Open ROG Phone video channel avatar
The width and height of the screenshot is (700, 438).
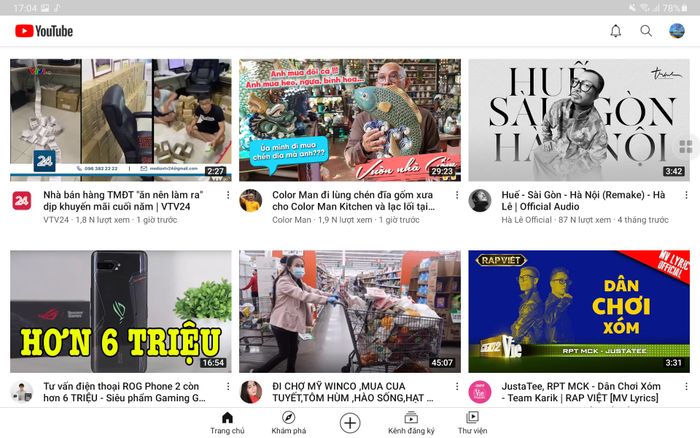click(22, 392)
